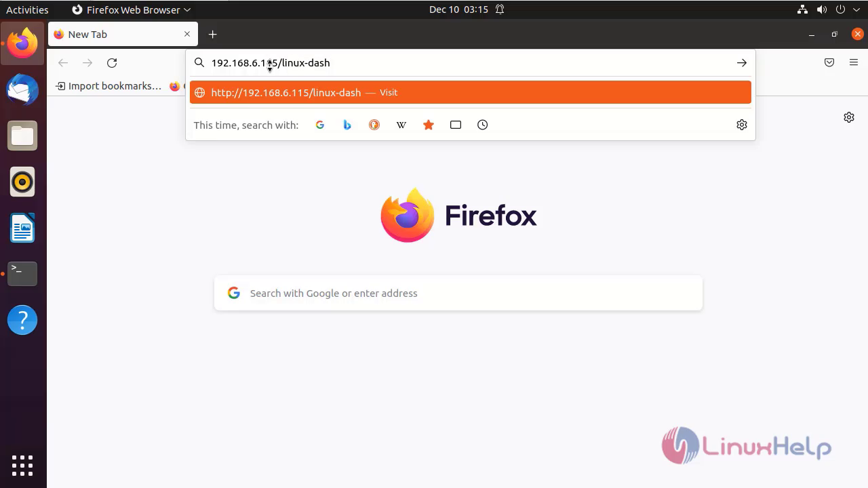Image resolution: width=868 pixels, height=488 pixels.
Task: Open volume icon in system tray
Action: pos(822,9)
